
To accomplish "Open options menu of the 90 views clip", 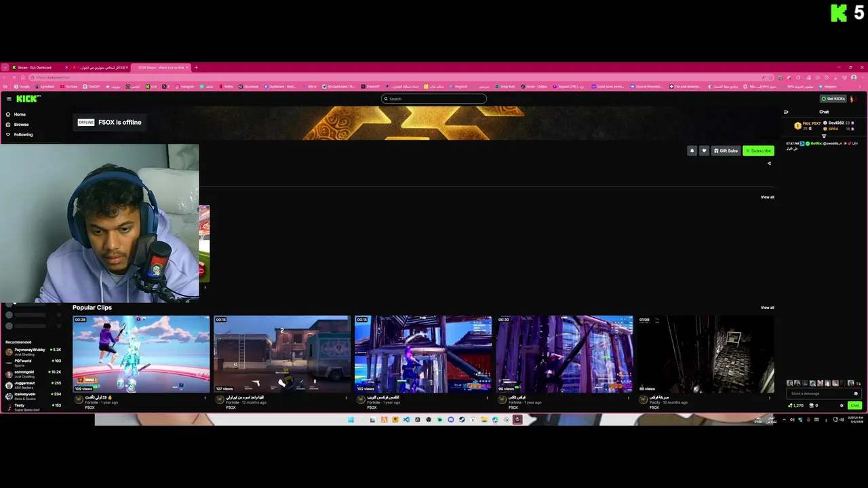I will click(x=629, y=398).
